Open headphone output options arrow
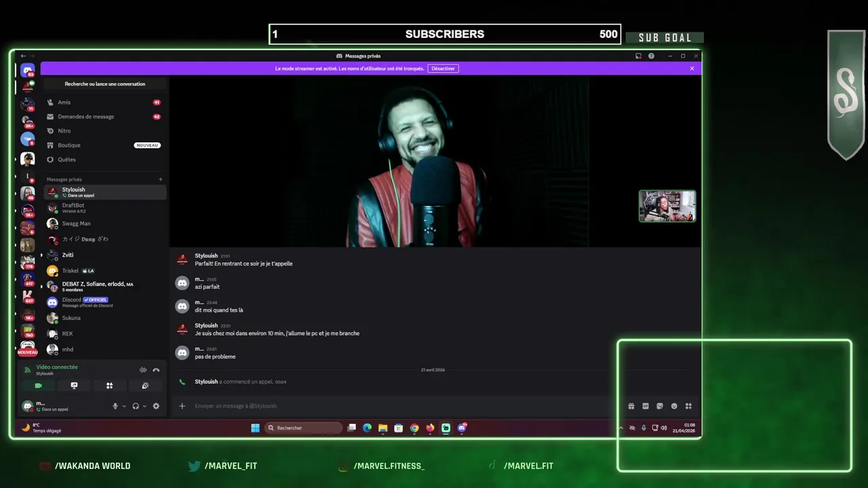 pyautogui.click(x=144, y=406)
